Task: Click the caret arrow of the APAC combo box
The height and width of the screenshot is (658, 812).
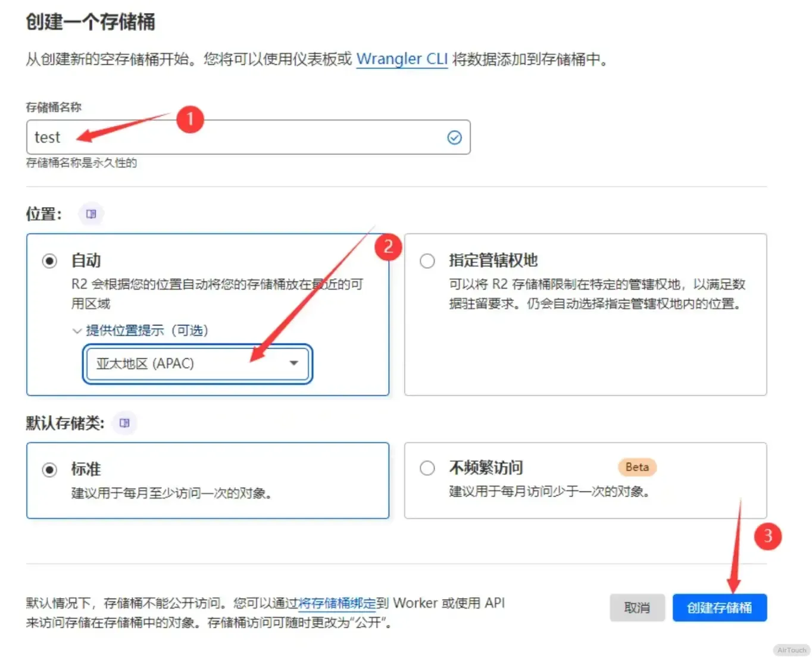Action: 293,364
